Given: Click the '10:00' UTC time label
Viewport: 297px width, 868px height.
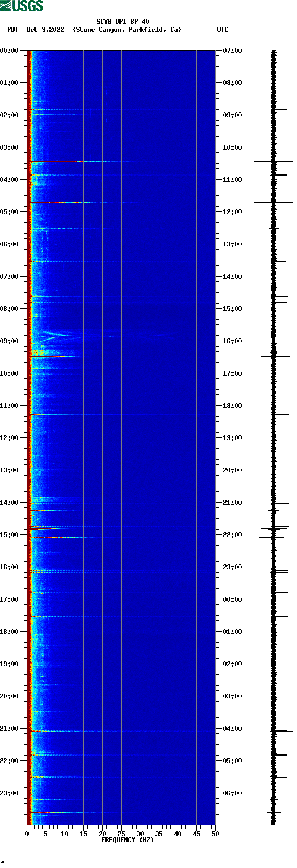Looking at the screenshot, I should point(232,147).
